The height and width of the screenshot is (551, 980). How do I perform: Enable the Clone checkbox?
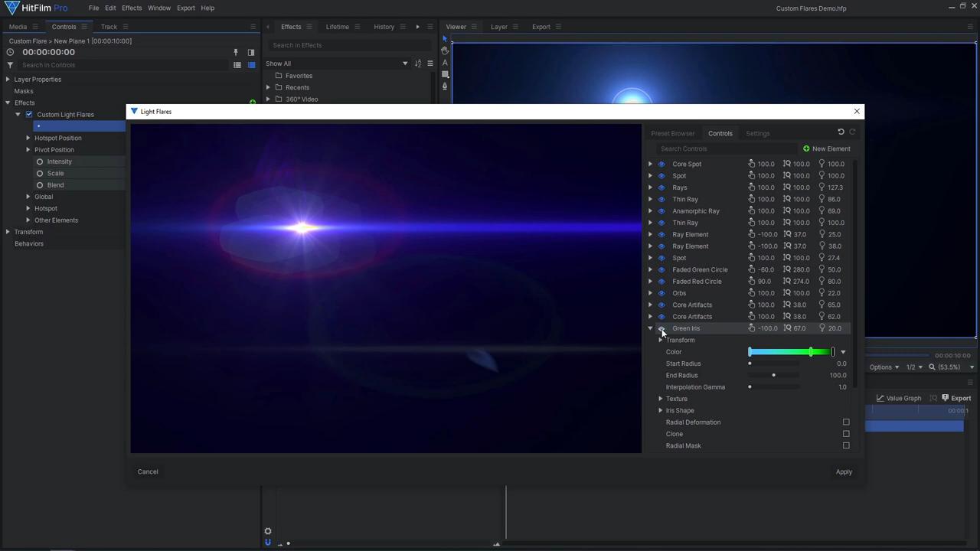tap(846, 434)
